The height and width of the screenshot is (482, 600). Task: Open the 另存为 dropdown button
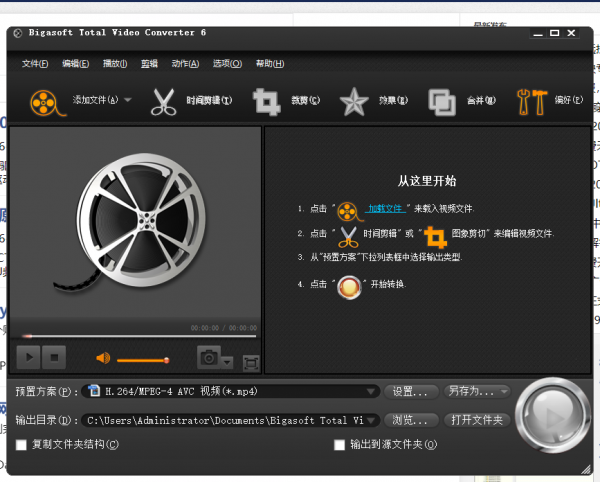(477, 391)
